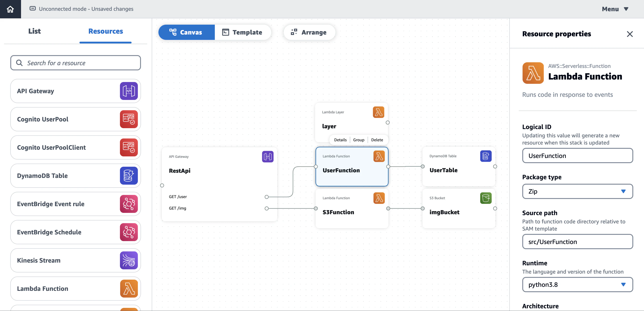Switch to the List tab
This screenshot has height=311, width=644.
34,31
